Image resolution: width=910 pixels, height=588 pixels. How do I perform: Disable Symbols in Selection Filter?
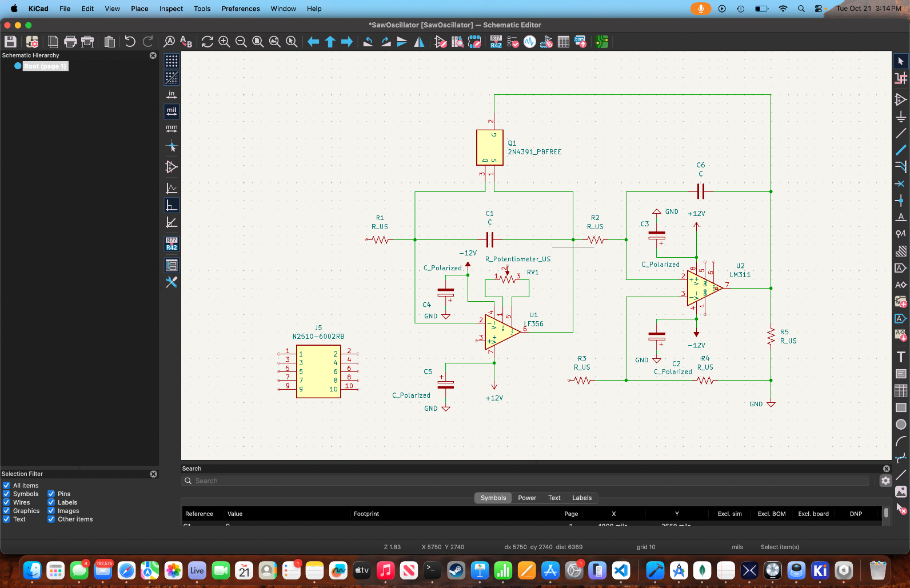[x=6, y=494]
